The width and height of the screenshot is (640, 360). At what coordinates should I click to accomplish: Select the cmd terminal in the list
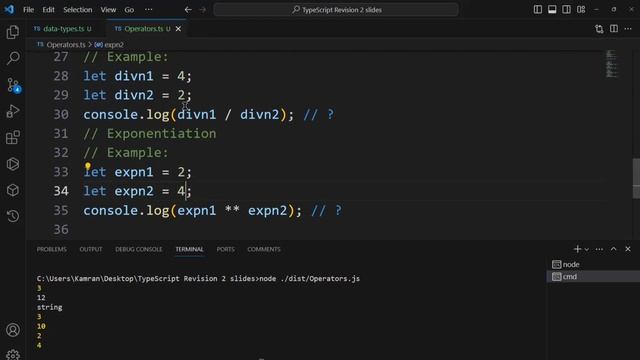click(x=593, y=277)
